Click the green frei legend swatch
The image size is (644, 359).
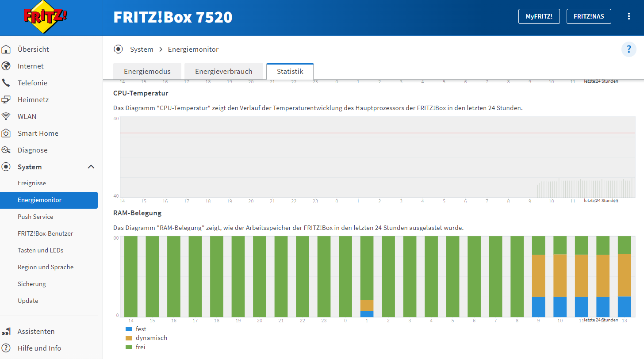(x=129, y=347)
